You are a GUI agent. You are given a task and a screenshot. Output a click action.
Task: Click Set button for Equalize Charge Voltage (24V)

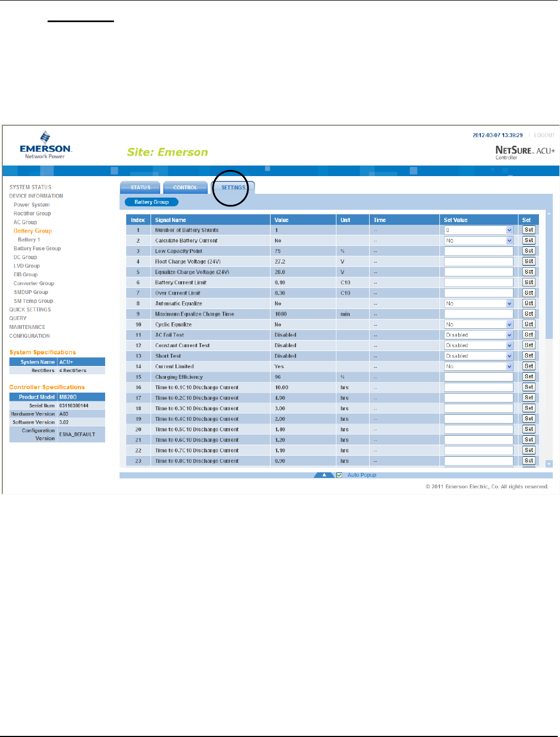pos(529,272)
